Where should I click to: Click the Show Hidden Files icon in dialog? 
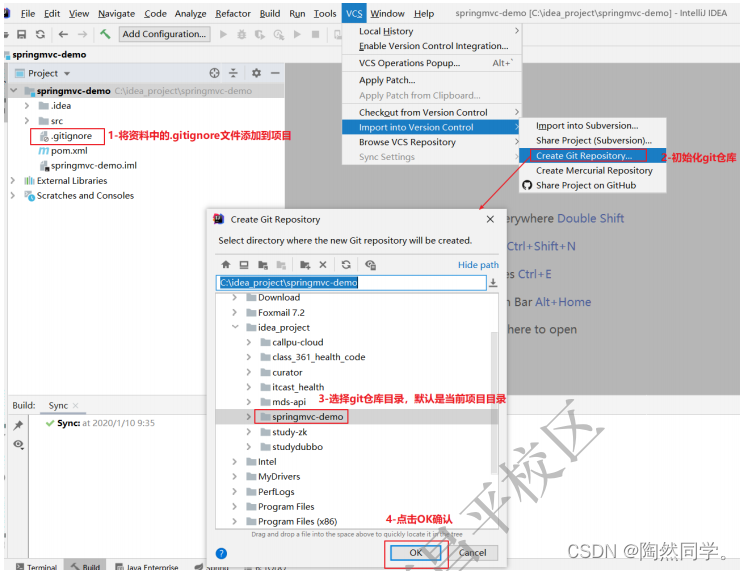coord(370,265)
